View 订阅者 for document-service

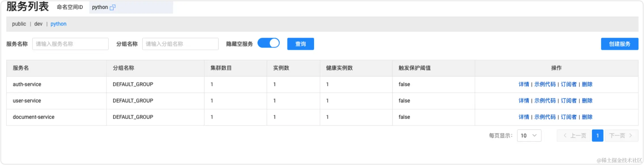tap(569, 117)
